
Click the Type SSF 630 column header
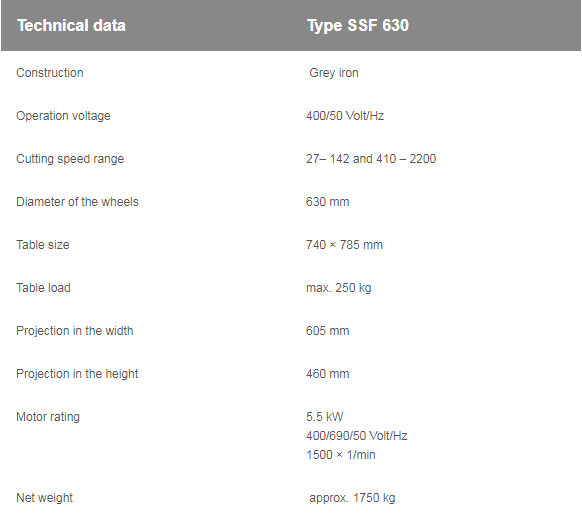[x=358, y=26]
